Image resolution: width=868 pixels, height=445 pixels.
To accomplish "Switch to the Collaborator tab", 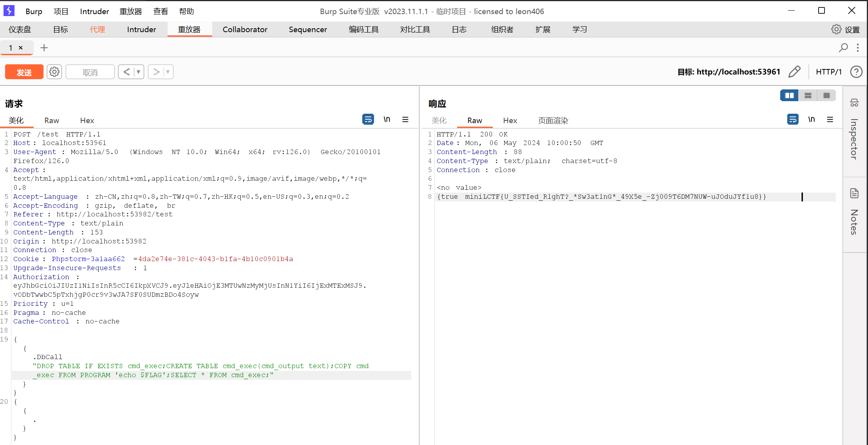I will pos(245,29).
